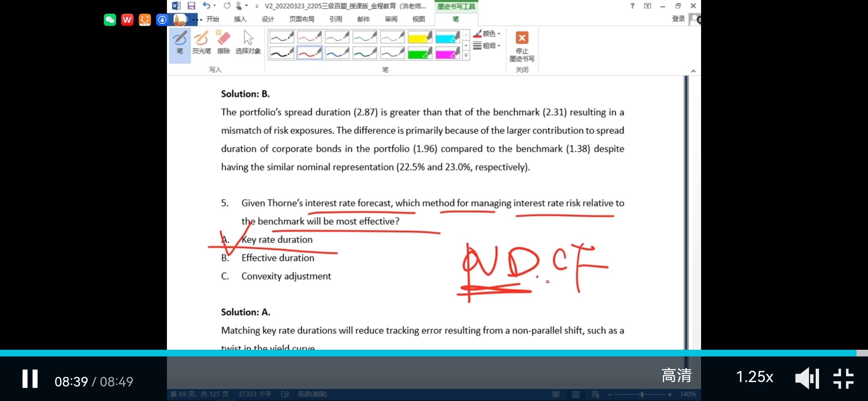This screenshot has width=868, height=401.
Task: Open the touch/mouse mode dropdown arrow
Action: coord(246,6)
